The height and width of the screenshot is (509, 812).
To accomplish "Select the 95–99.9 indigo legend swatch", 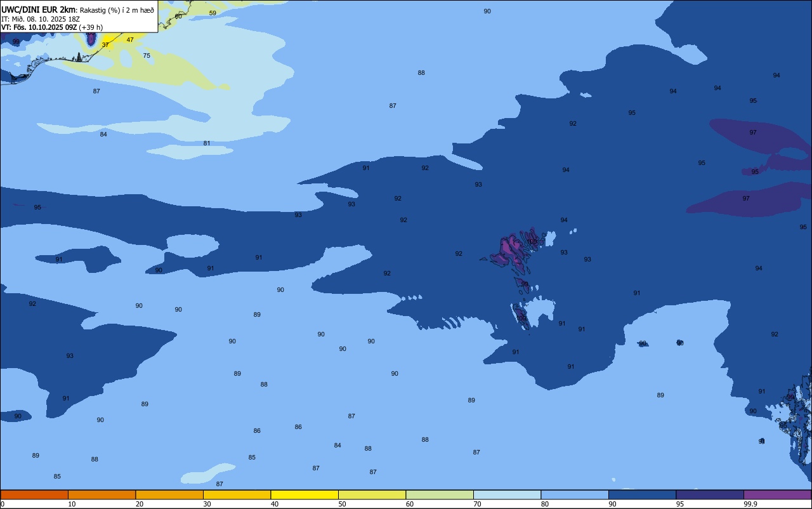I will 710,494.
